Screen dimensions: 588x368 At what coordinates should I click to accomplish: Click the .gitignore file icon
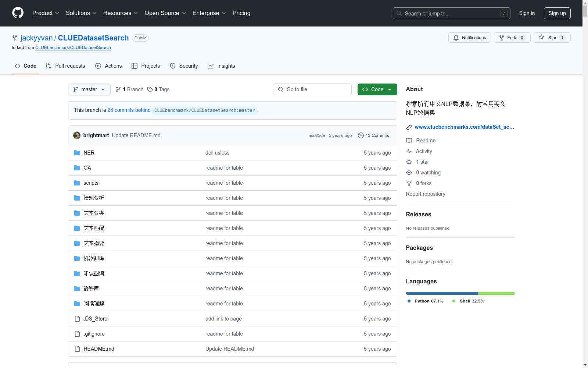point(77,334)
